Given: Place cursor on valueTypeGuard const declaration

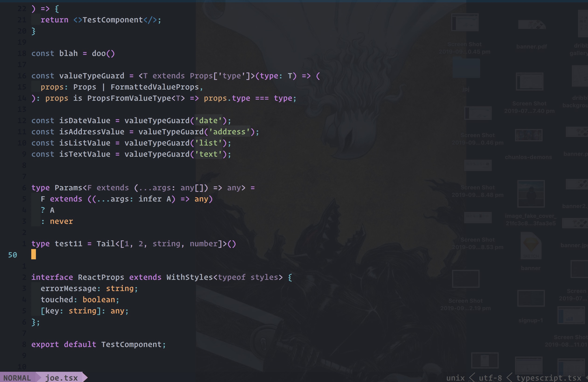Looking at the screenshot, I should [91, 76].
